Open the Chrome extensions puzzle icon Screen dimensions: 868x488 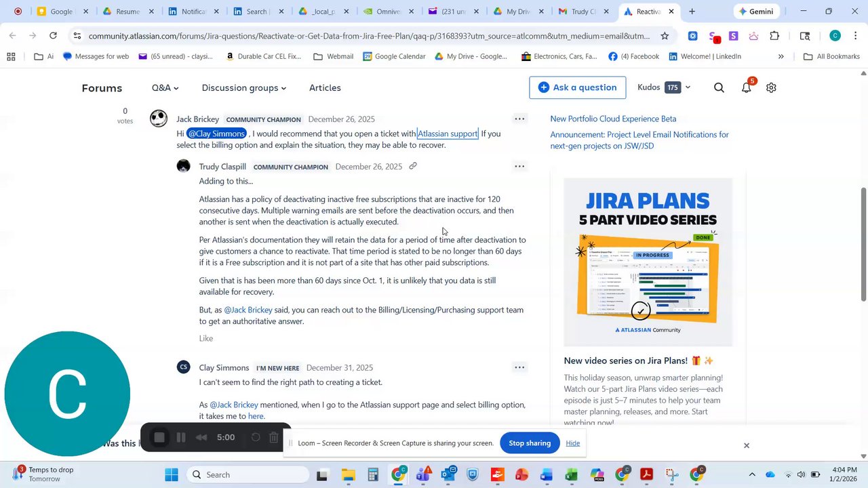(774, 36)
